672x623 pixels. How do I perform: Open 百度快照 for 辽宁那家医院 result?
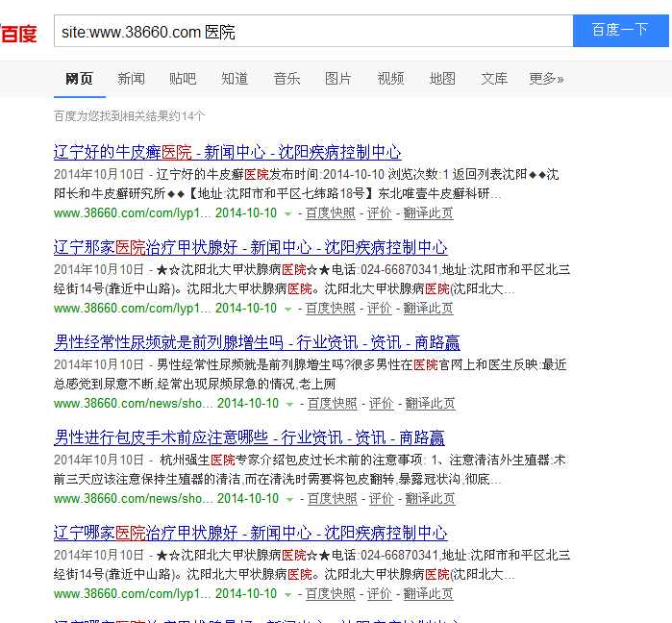331,308
